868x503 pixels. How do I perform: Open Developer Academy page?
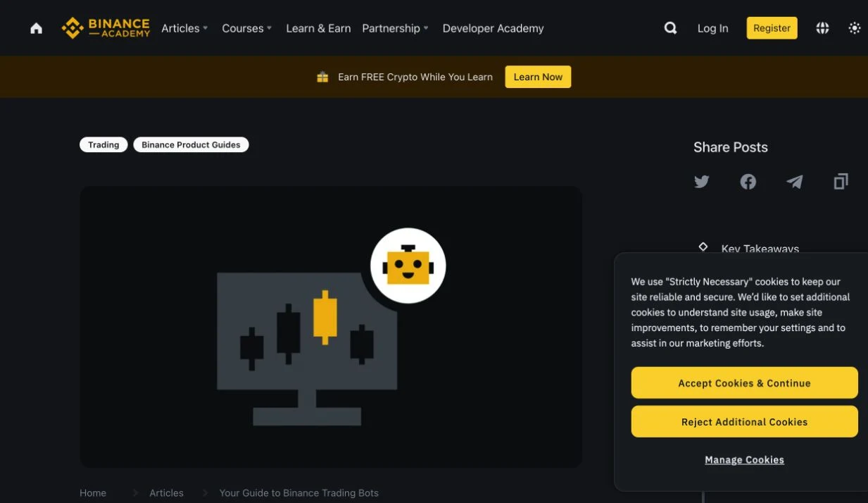click(x=493, y=28)
